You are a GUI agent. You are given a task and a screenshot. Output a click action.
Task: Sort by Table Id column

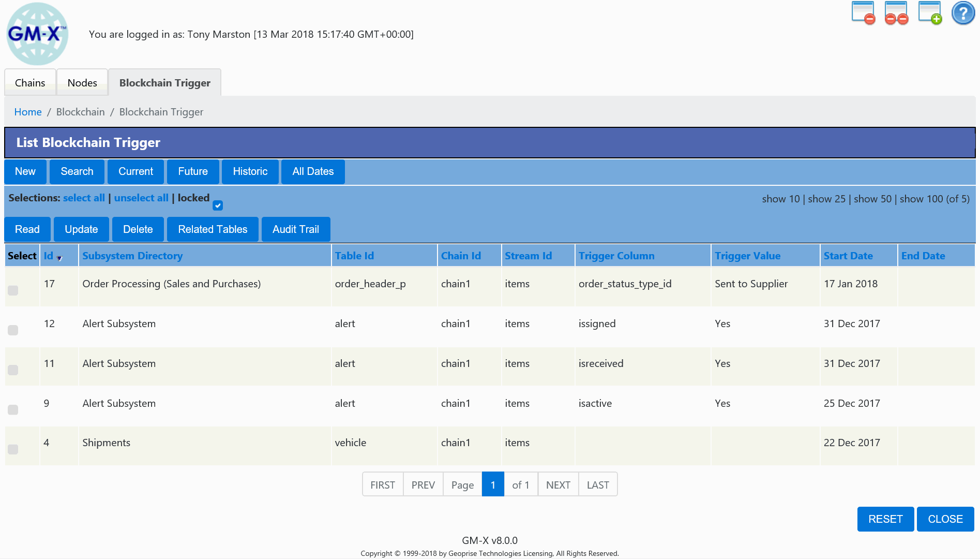pos(354,256)
